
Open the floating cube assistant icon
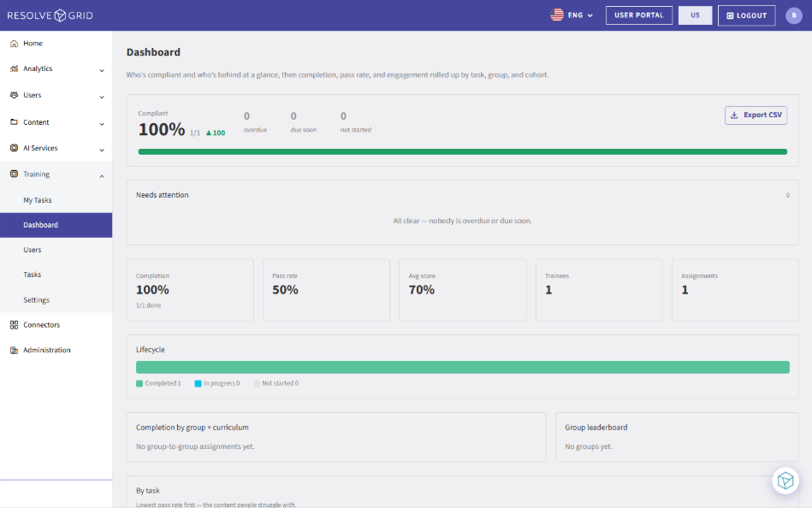tap(785, 481)
